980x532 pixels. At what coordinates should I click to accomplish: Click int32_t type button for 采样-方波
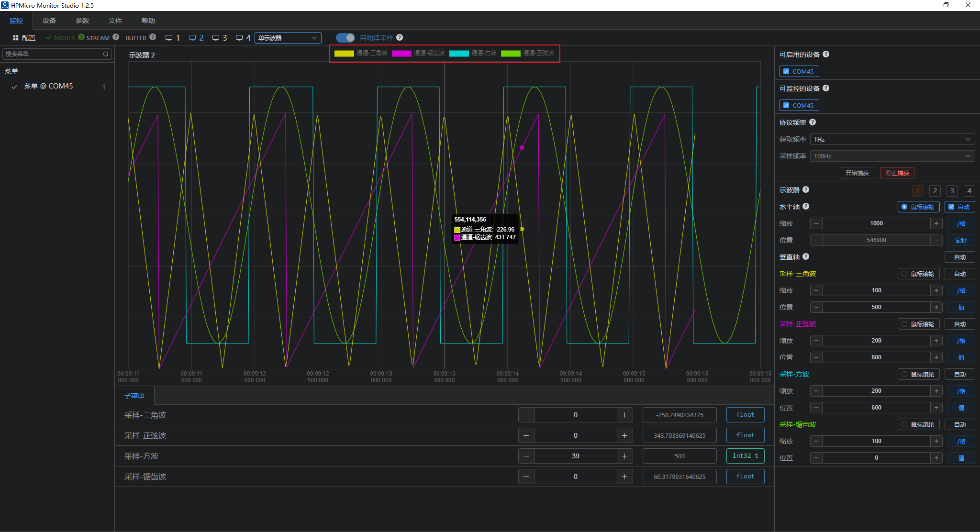click(x=745, y=456)
